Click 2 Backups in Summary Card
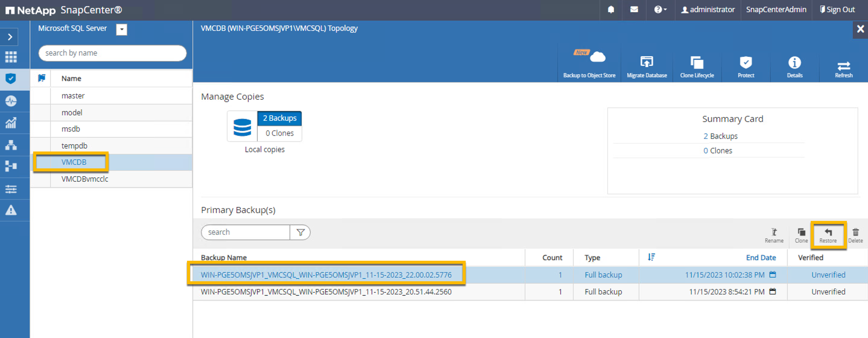Viewport: 868px width, 338px height. (x=720, y=136)
